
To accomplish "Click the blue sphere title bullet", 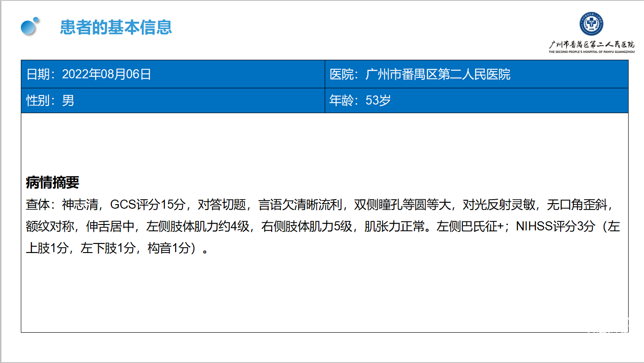I will [30, 26].
